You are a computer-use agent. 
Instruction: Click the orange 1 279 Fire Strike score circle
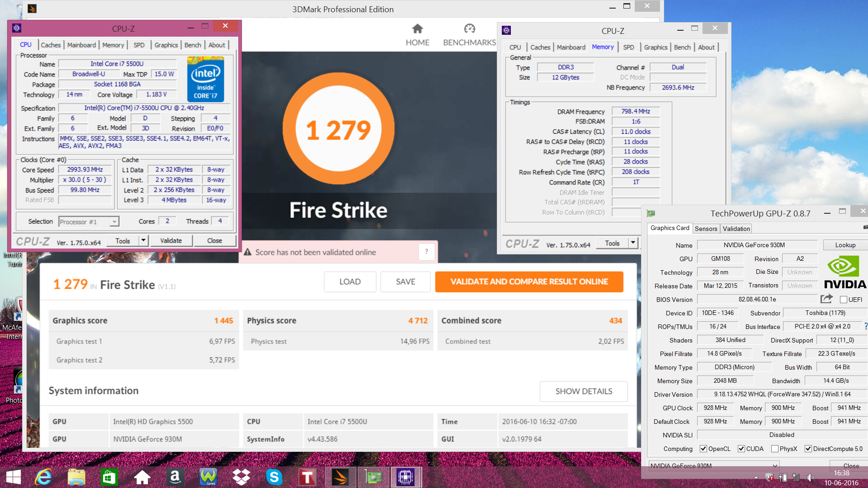tap(338, 129)
